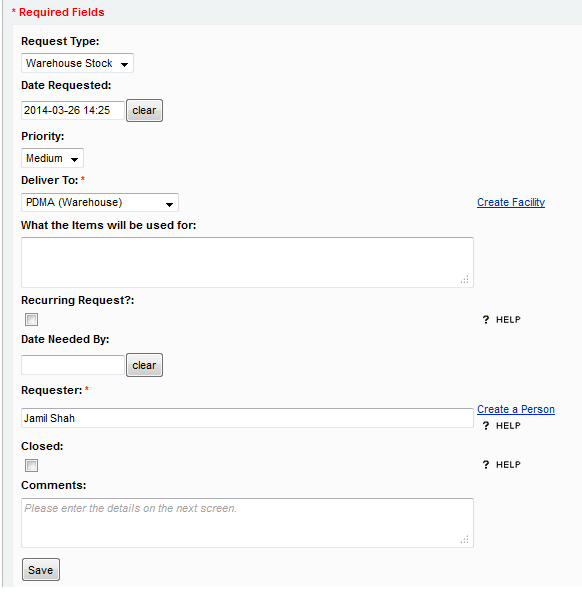Click the Date Requested input field

[x=73, y=110]
